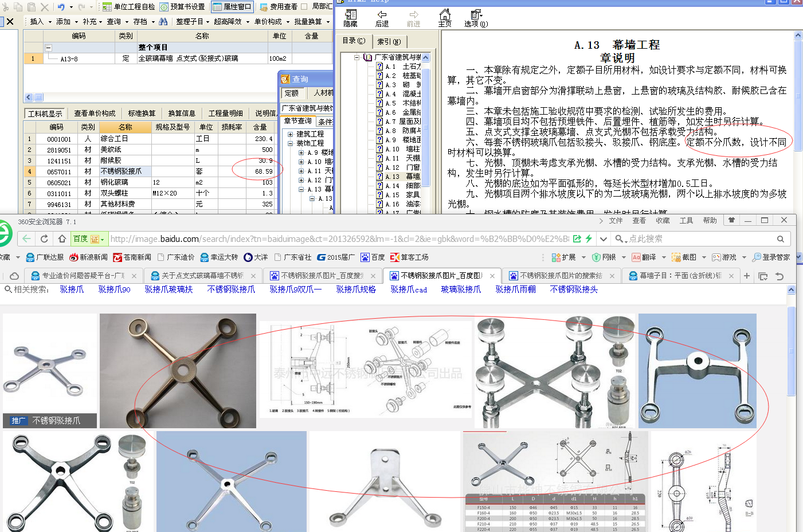Image resolution: width=803 pixels, height=532 pixels.
Task: Click horizontal scrollbar left arrow in budget grid
Action: pos(29,97)
